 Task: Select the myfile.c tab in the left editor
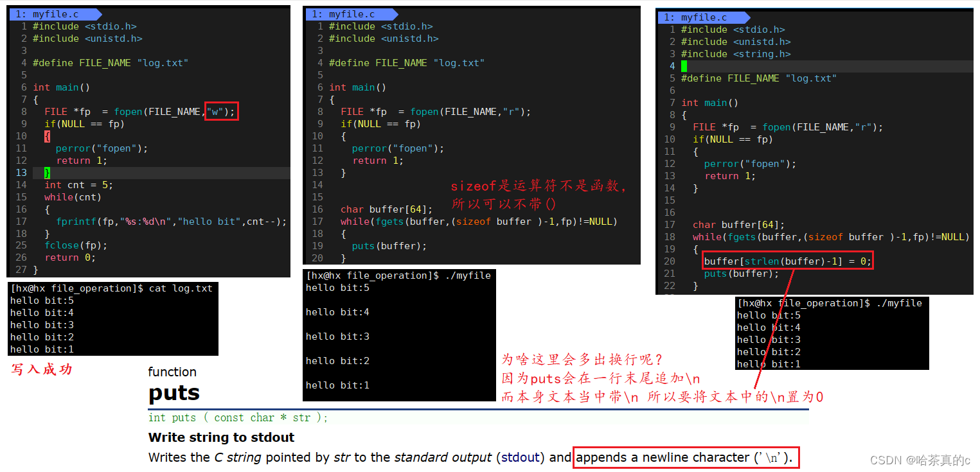pyautogui.click(x=55, y=14)
